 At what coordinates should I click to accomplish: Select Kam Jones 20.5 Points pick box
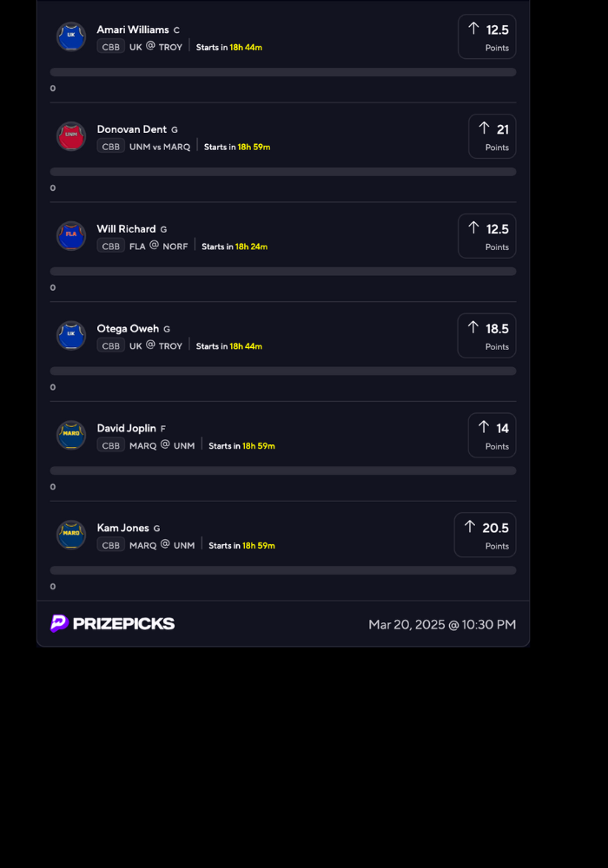(x=486, y=535)
